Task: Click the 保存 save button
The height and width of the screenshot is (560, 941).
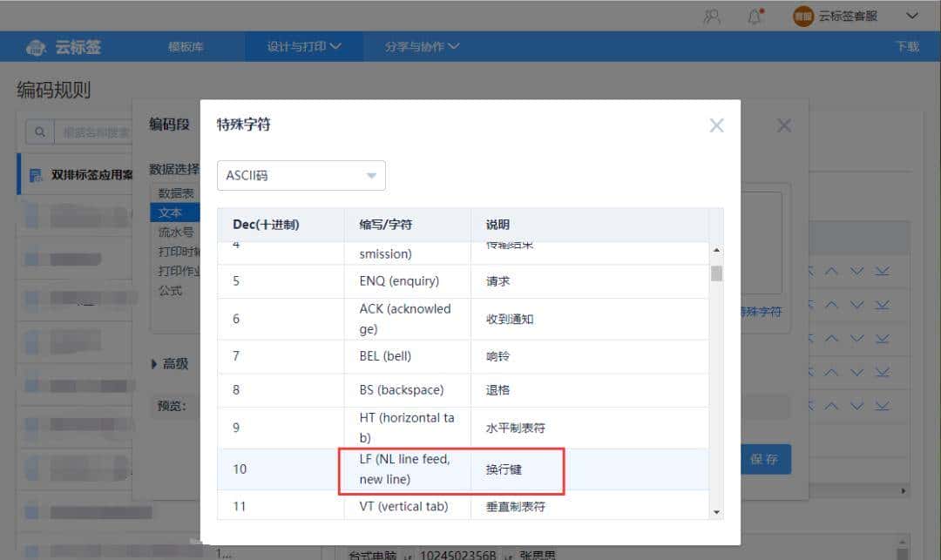Action: pyautogui.click(x=764, y=459)
